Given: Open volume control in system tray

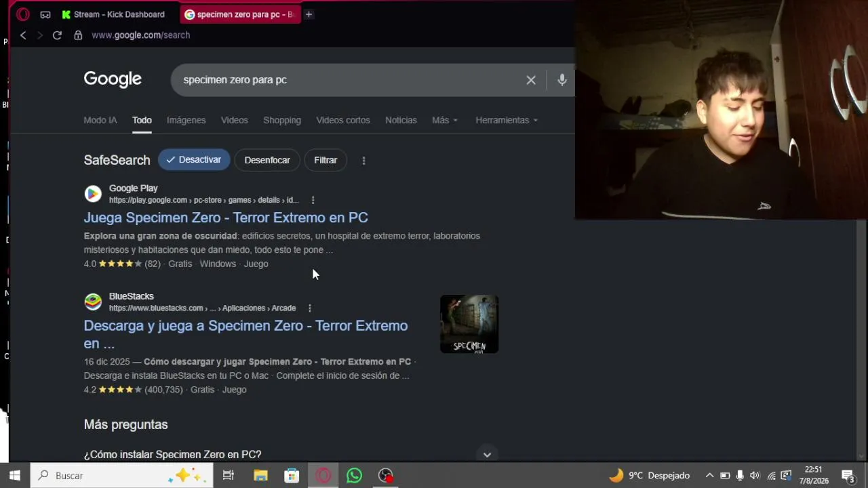Looking at the screenshot, I should pos(755,475).
